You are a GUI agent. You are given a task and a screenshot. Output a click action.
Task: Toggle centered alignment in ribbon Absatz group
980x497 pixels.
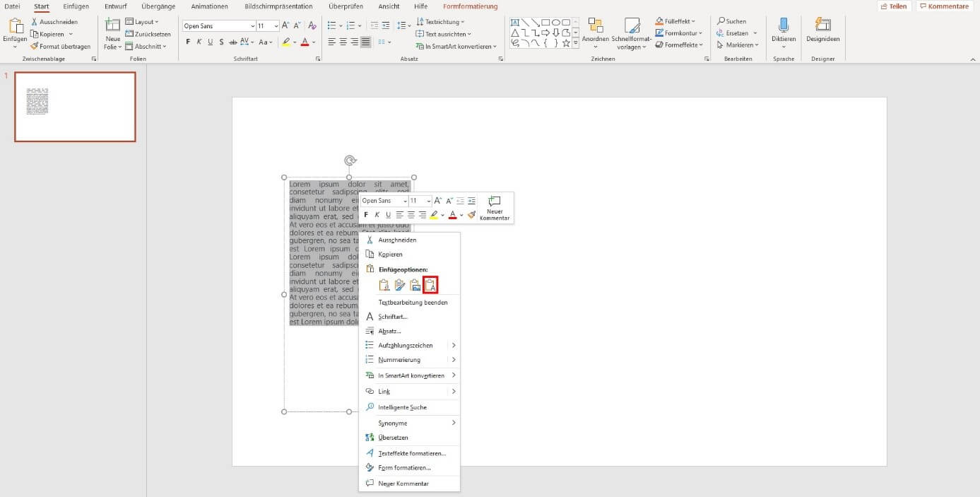(x=343, y=42)
